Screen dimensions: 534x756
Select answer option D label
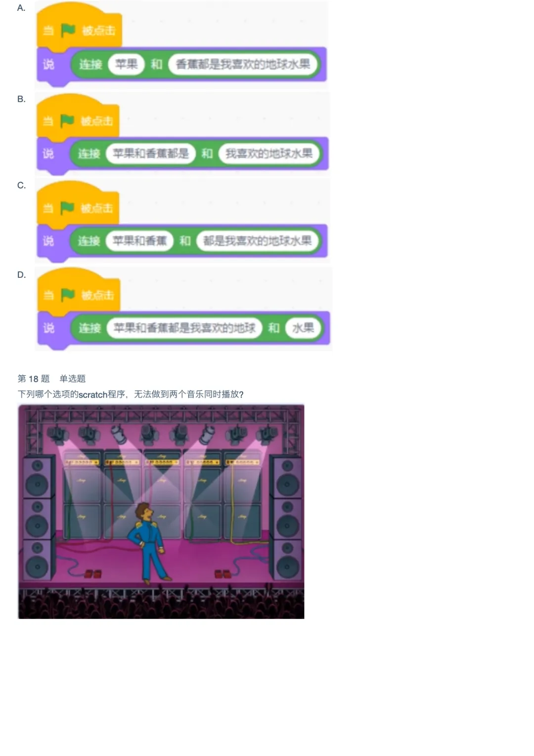[21, 275]
